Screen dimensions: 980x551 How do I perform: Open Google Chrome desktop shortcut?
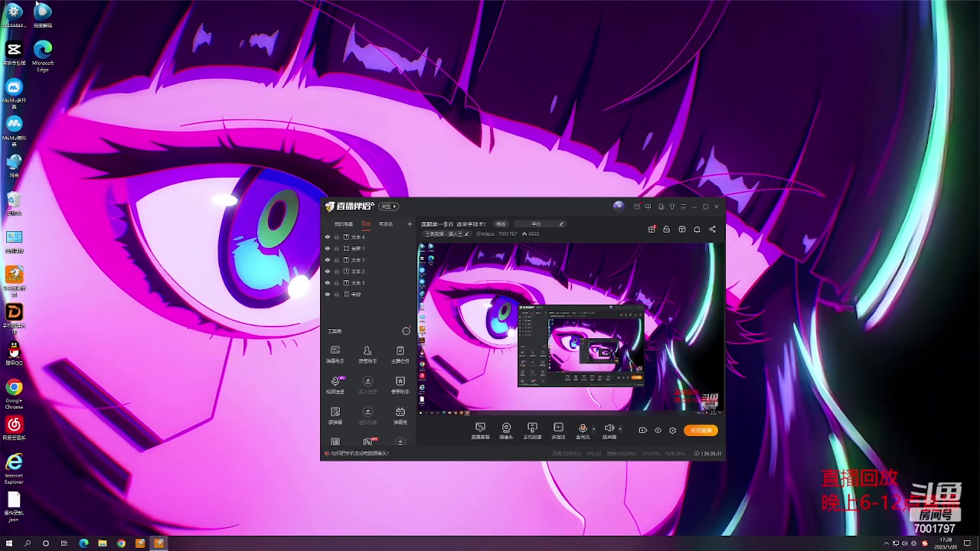point(14,395)
